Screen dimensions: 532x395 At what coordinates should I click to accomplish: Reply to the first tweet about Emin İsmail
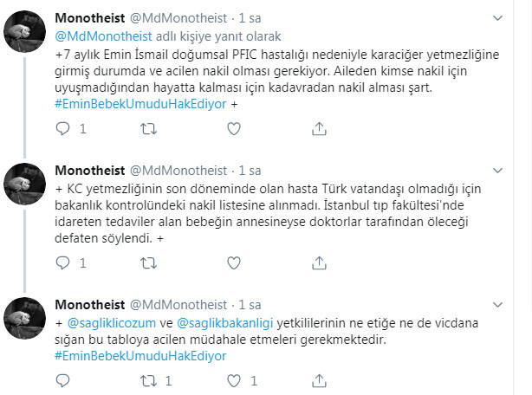[x=62, y=128]
